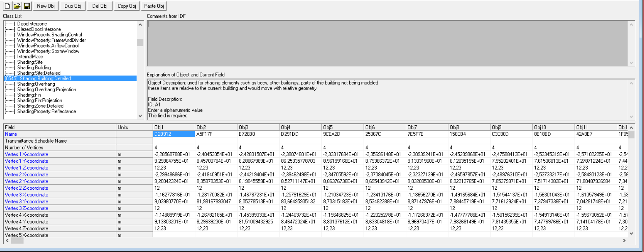The height and width of the screenshot is (252, 644).
Task: Click the Obj5 column header
Action: (x=343, y=127)
